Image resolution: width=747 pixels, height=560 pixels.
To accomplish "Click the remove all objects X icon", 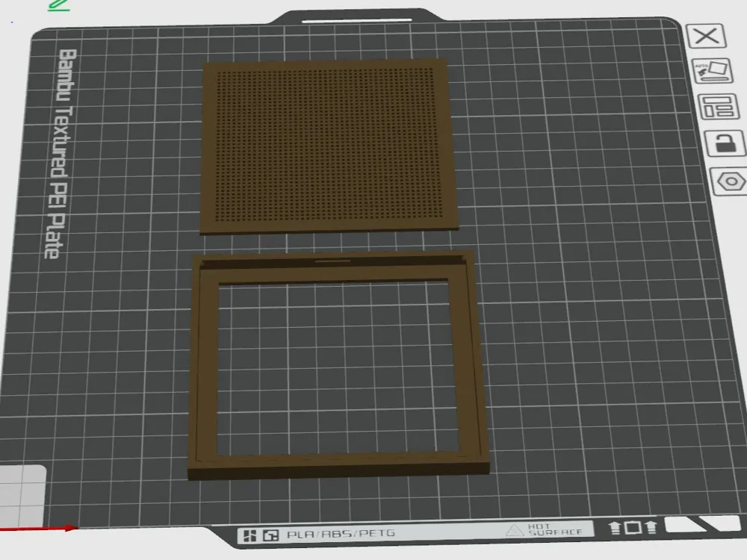I will (706, 36).
